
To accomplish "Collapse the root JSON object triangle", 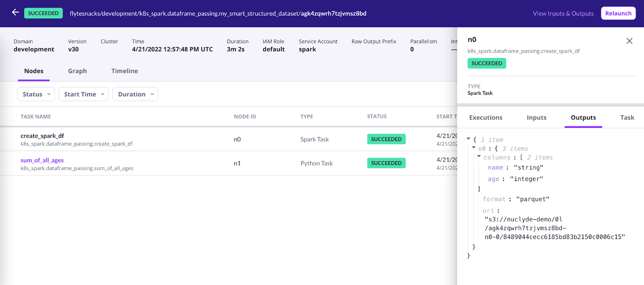I will [x=469, y=139].
